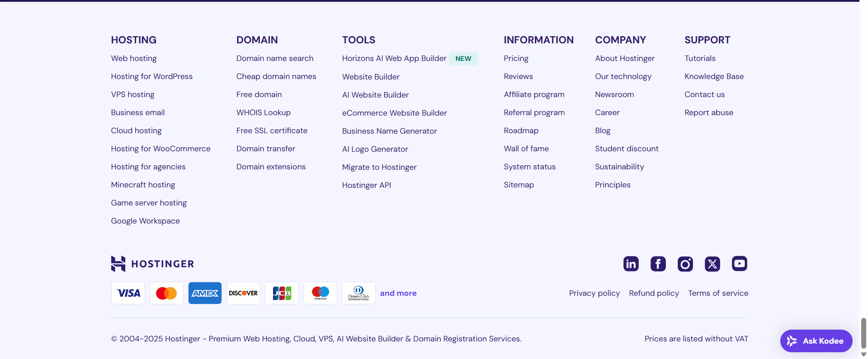Visit the System status link
Screen dimensions: 868x359
[529, 167]
